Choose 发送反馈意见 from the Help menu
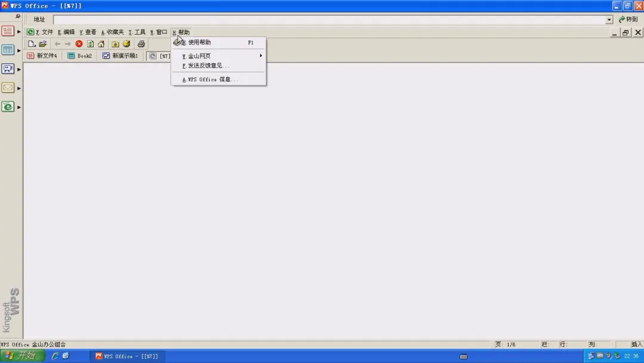This screenshot has width=644, height=363. [218, 65]
